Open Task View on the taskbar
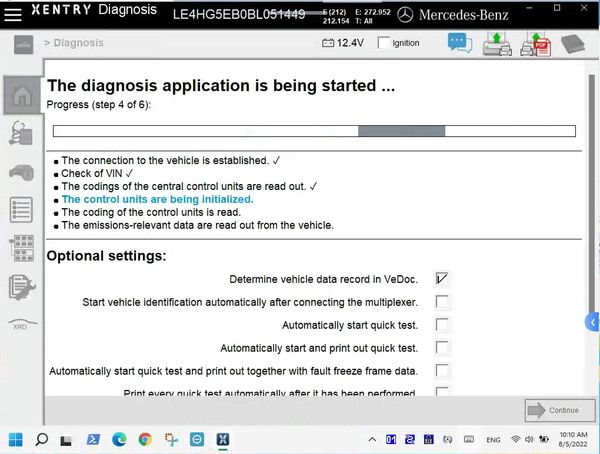The height and width of the screenshot is (454, 600). click(66, 441)
